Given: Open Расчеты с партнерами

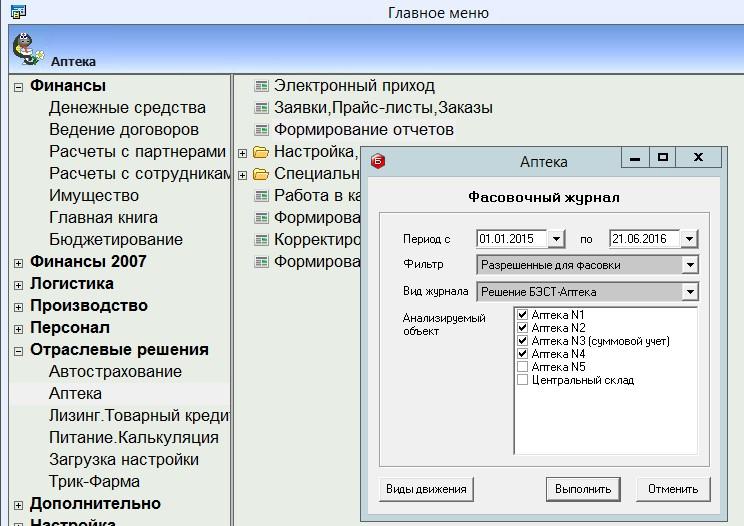Looking at the screenshot, I should click(x=137, y=151).
